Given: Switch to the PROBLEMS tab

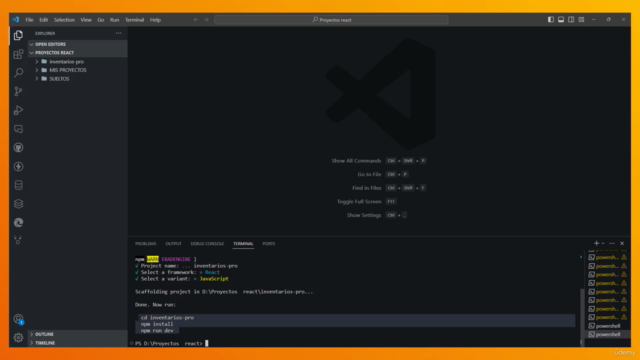Looking at the screenshot, I should pyautogui.click(x=146, y=244).
